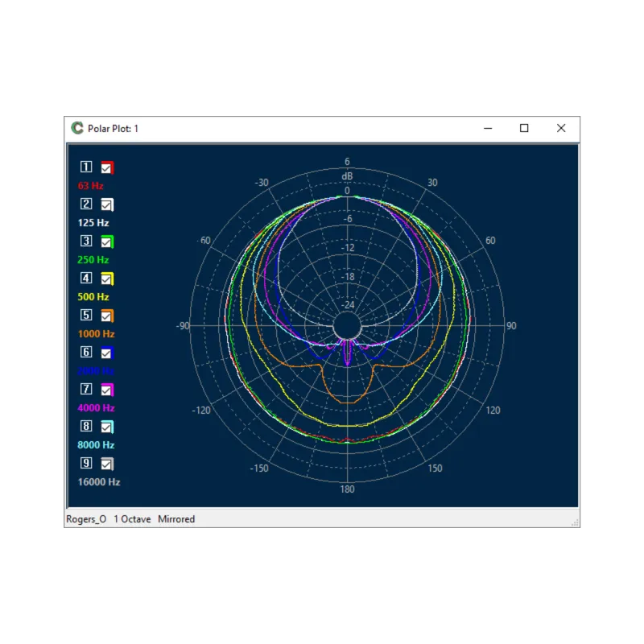The image size is (644, 644).
Task: Click the dark blue 2000 Hz legend label
Action: [x=96, y=371]
